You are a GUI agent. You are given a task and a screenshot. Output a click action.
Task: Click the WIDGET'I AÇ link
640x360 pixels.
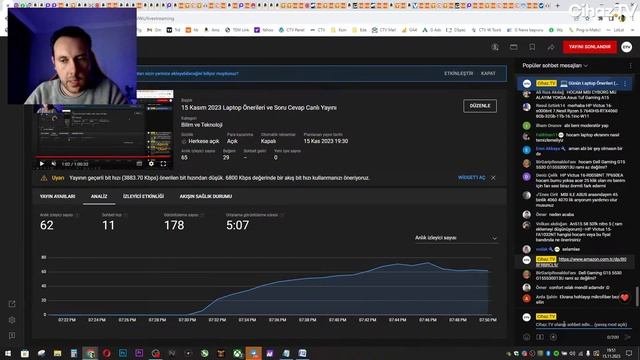471,178
